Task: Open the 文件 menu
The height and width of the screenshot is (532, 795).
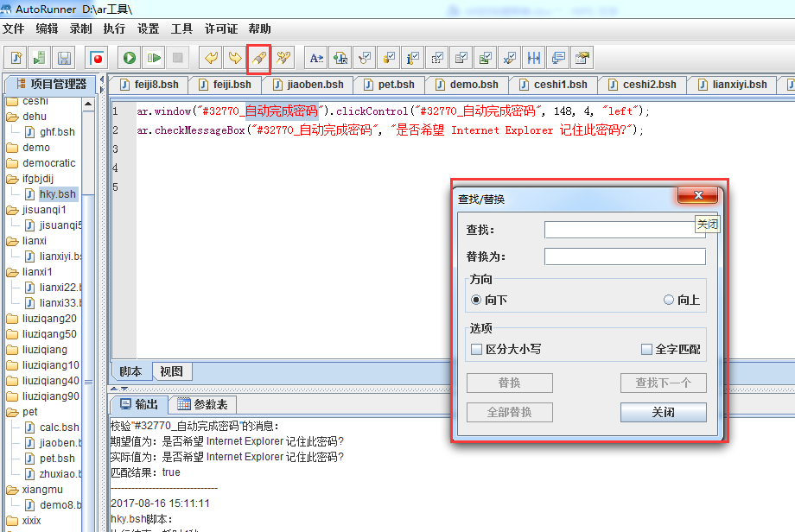Action: 13,28
